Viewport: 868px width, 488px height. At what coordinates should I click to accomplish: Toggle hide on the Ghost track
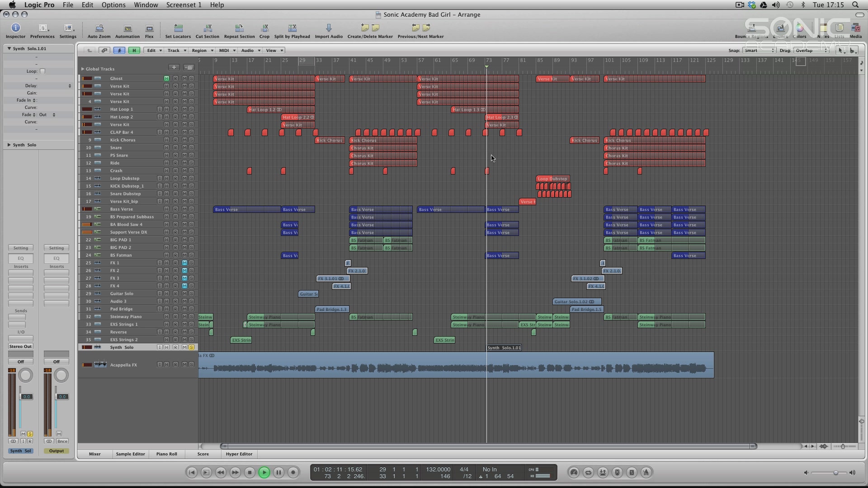(166, 79)
